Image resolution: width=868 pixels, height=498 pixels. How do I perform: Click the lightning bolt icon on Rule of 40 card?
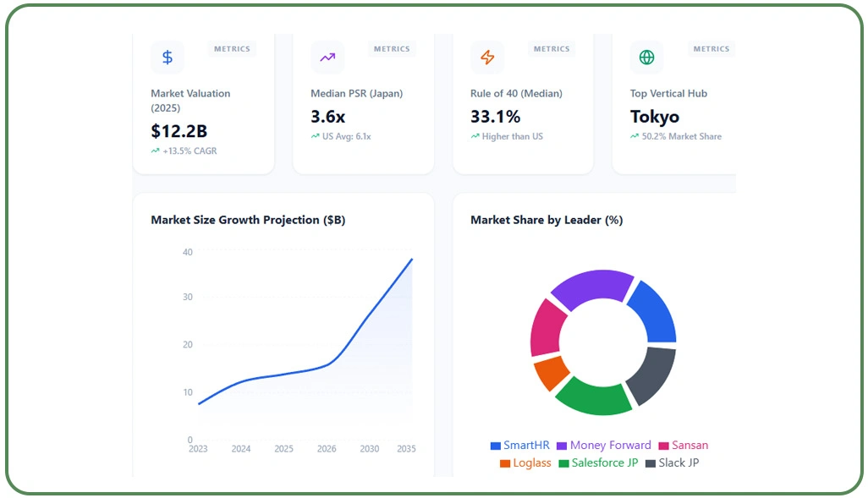pyautogui.click(x=486, y=57)
